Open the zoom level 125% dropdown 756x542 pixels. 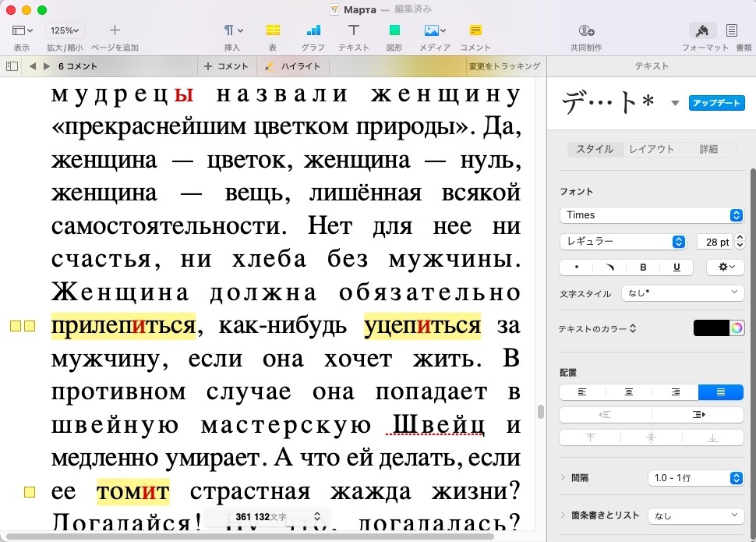66,31
